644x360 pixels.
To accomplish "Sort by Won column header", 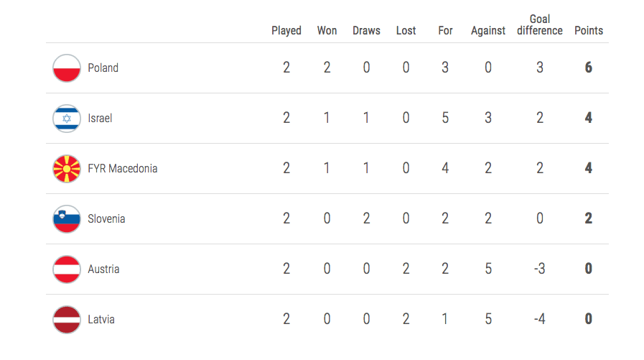I will pos(327,31).
